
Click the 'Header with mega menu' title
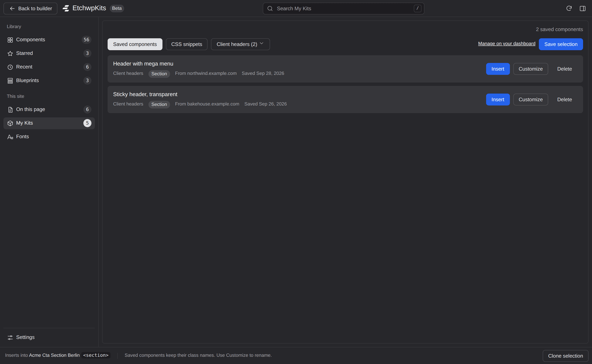tap(143, 64)
